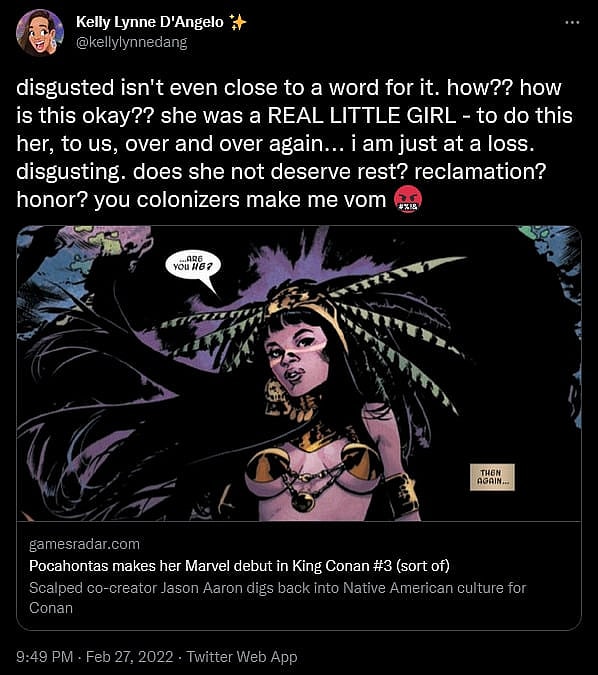This screenshot has width=598, height=675.
Task: Click the angry cursing face emoji
Action: tap(408, 200)
